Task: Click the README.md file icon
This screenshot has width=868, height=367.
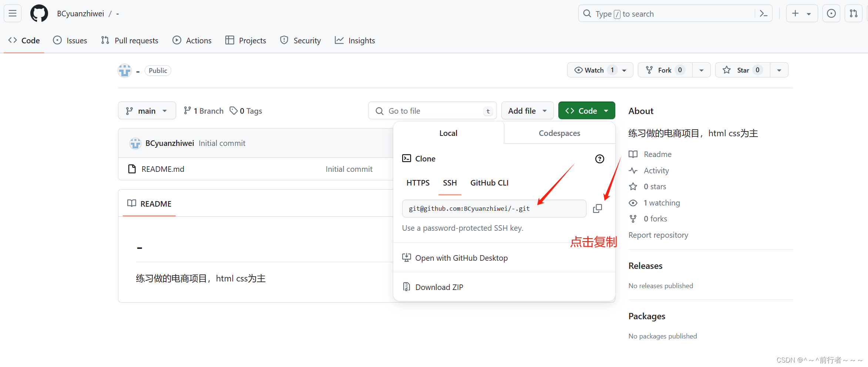Action: [x=132, y=169]
